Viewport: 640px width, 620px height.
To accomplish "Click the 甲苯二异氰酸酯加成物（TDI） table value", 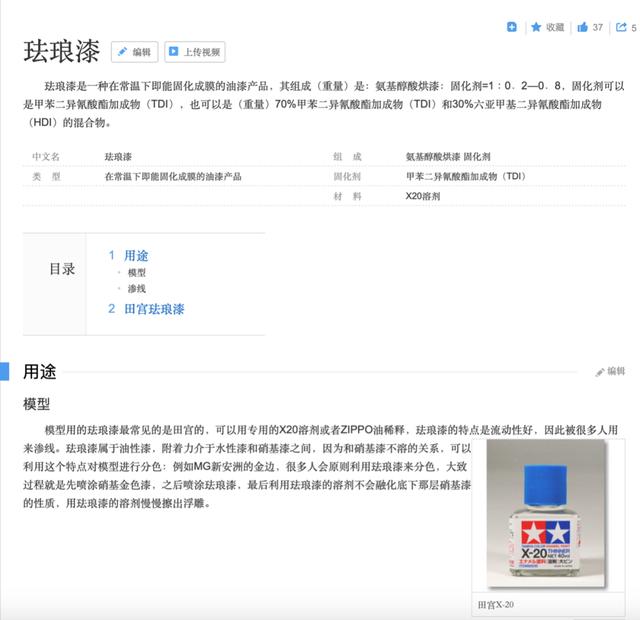I will [x=466, y=176].
